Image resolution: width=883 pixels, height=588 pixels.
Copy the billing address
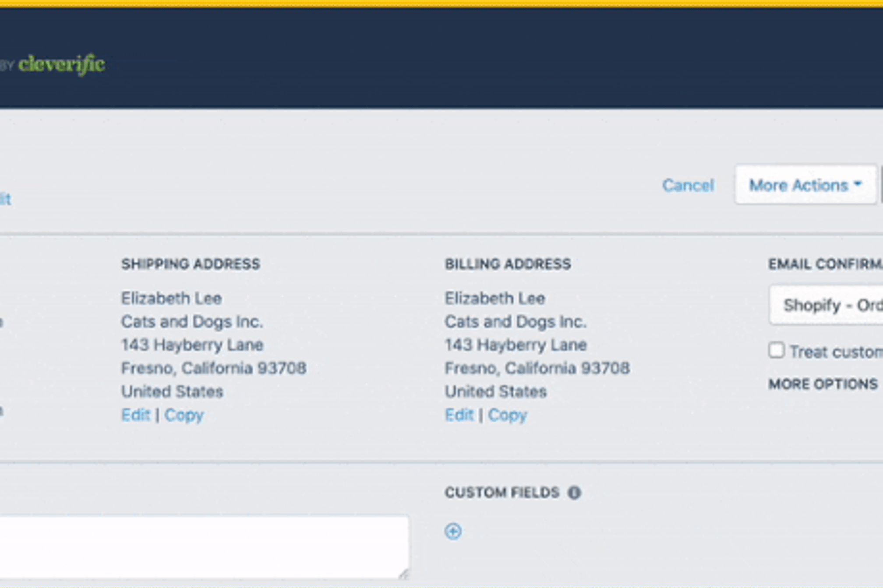(507, 415)
